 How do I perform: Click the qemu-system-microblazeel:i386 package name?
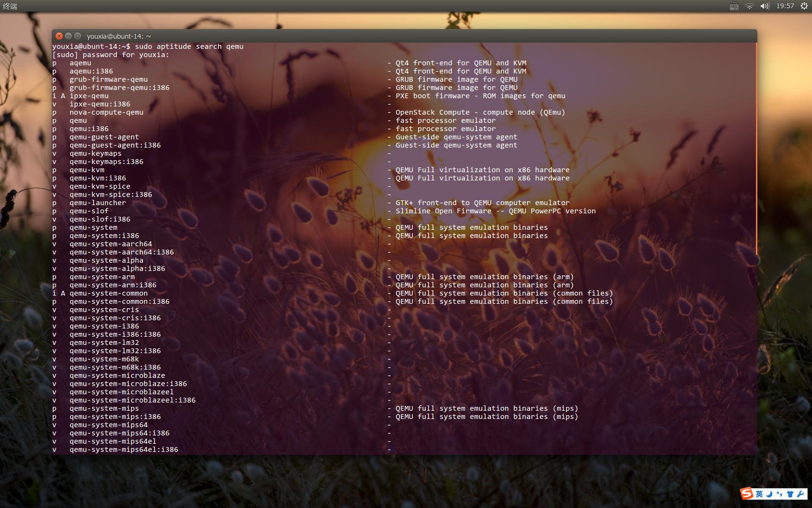132,400
